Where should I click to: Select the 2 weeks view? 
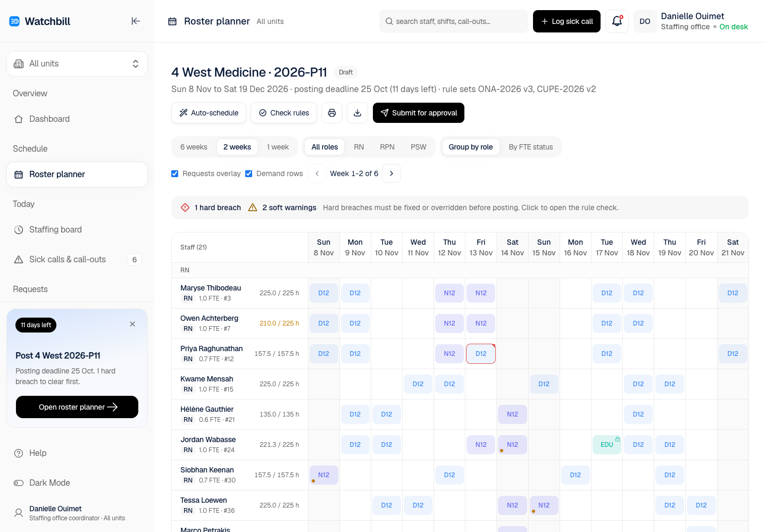point(237,147)
